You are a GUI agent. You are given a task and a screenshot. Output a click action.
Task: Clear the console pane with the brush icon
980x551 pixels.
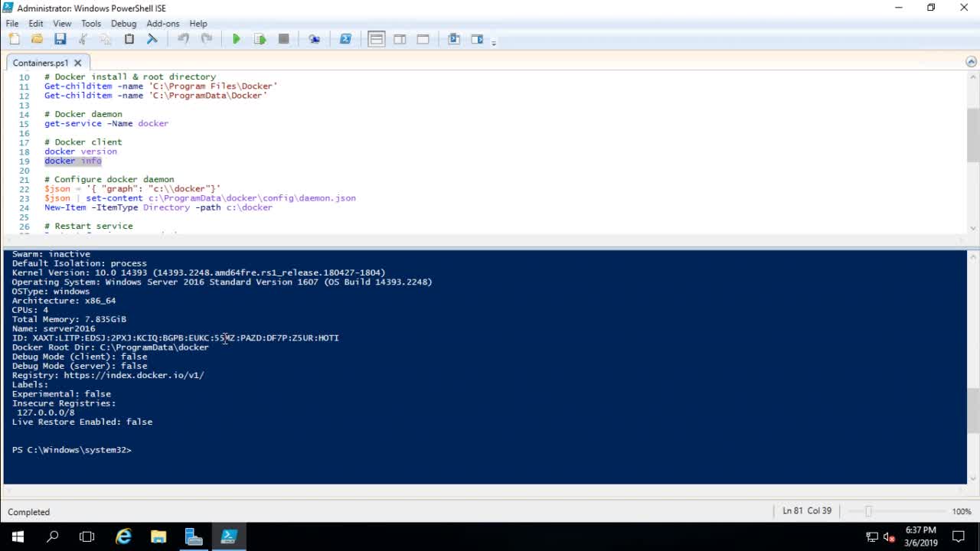pos(152,39)
